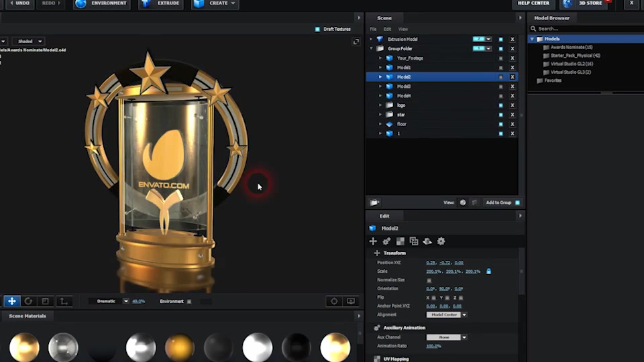Image resolution: width=644 pixels, height=362 pixels.
Task: Expand the star folder
Action: (380, 115)
